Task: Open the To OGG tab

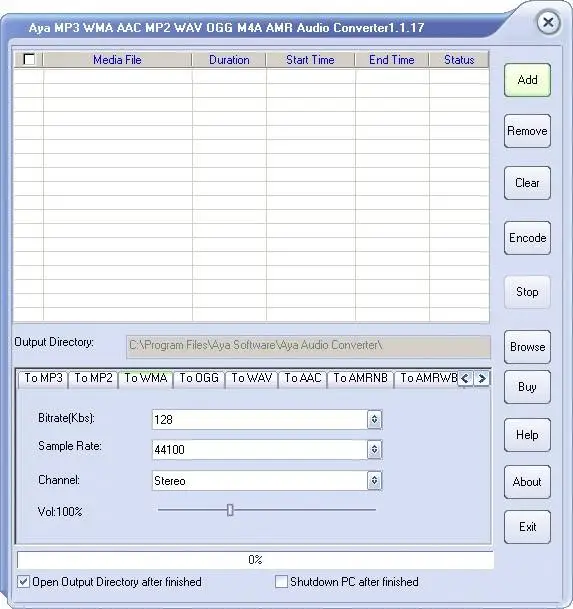Action: [199, 378]
